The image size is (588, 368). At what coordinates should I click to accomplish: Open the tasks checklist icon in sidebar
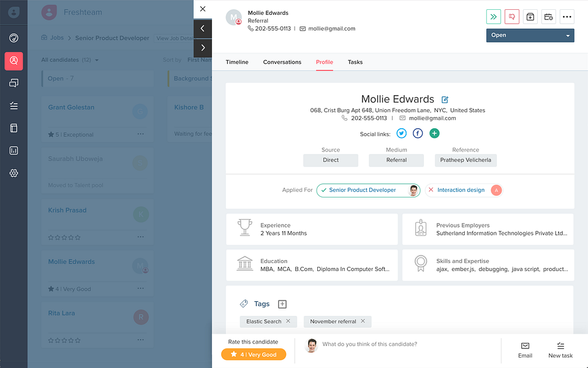click(13, 105)
